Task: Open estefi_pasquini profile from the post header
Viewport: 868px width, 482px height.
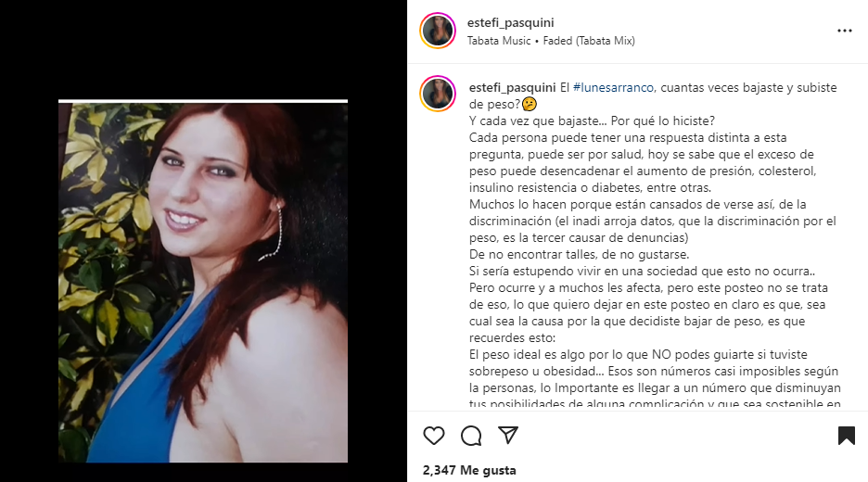Action: point(510,22)
